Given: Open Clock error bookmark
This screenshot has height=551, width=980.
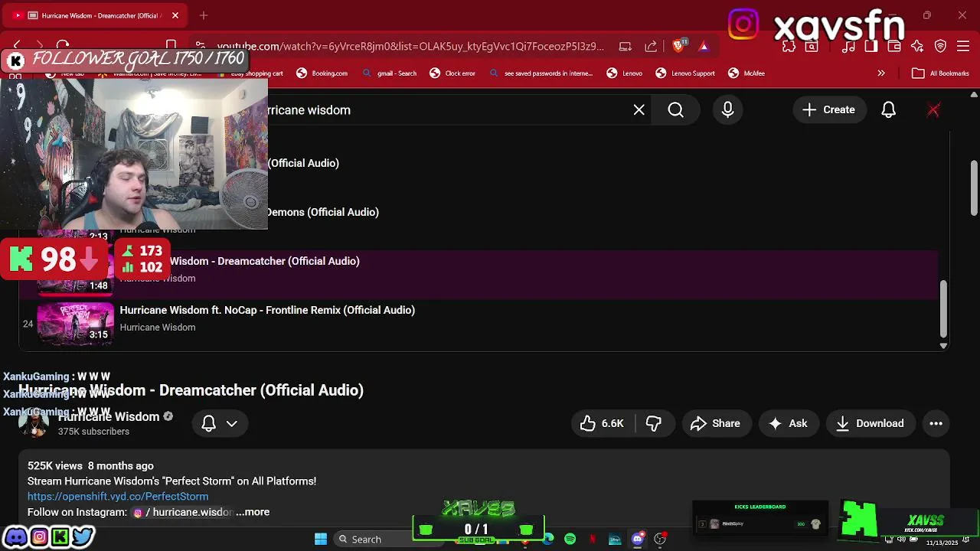Looking at the screenshot, I should click(452, 73).
